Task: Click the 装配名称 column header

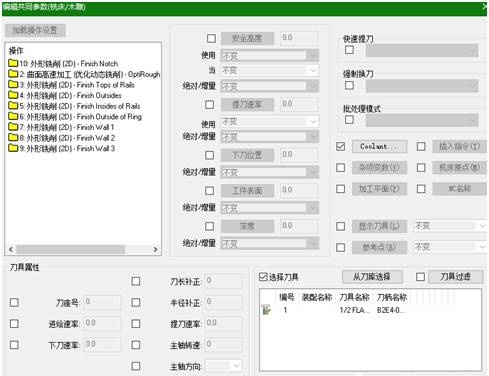Action: pyautogui.click(x=317, y=297)
